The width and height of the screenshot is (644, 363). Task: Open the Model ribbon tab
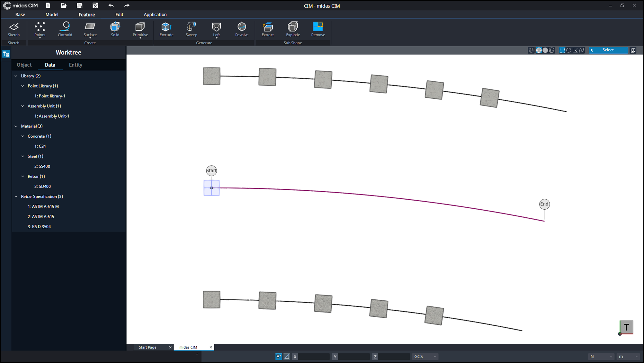point(52,14)
